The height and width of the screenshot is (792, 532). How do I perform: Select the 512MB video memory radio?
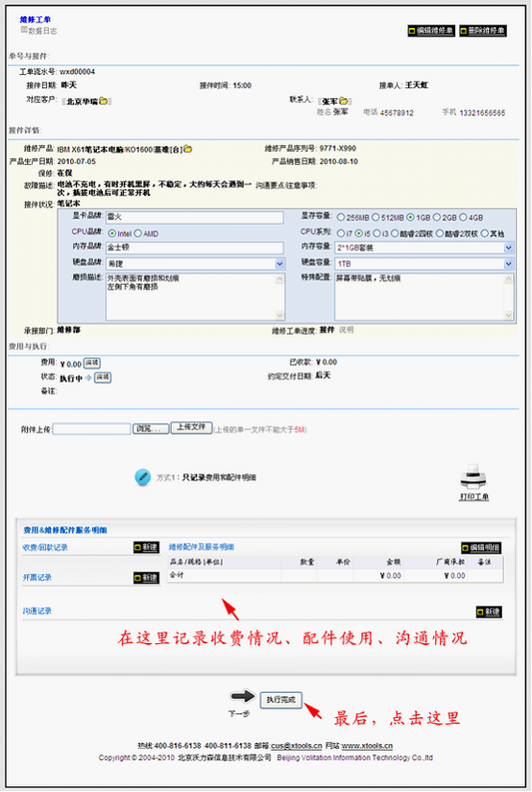(375, 218)
